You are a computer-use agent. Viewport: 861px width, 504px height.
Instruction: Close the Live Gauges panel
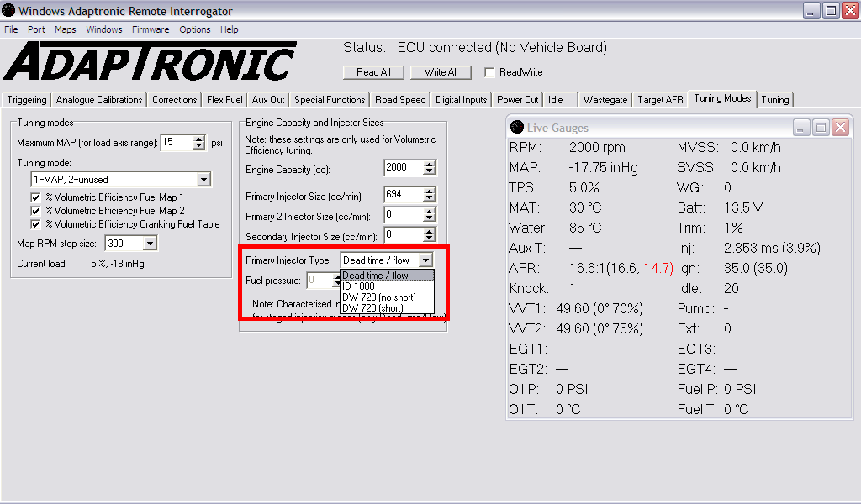coord(840,128)
